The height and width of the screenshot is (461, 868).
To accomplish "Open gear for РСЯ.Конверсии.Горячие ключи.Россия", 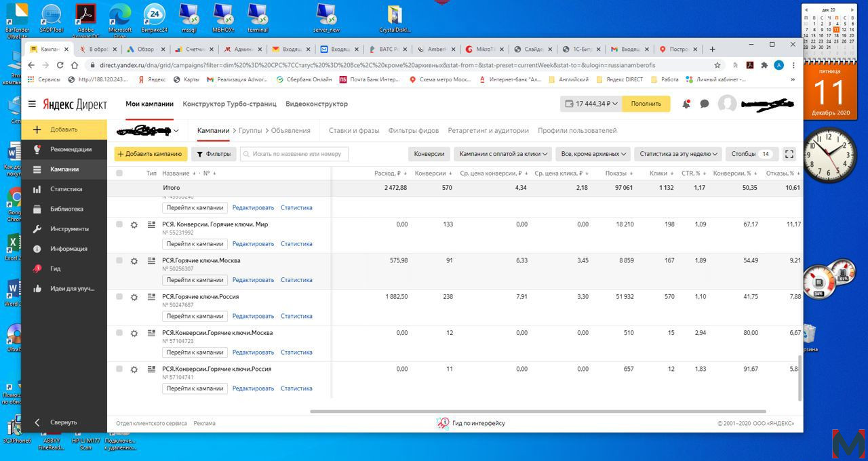I will 134,369.
